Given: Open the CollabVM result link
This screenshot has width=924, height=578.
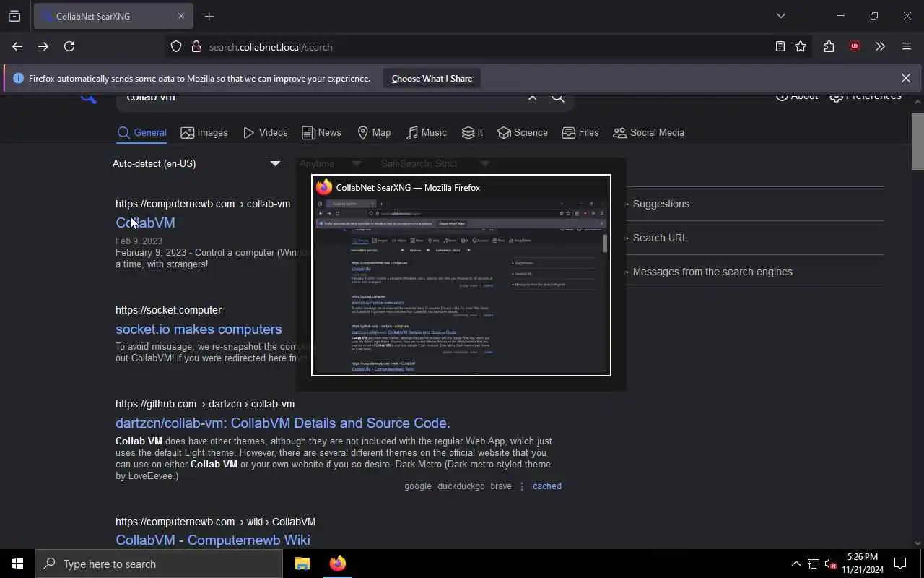Looking at the screenshot, I should click(x=145, y=223).
